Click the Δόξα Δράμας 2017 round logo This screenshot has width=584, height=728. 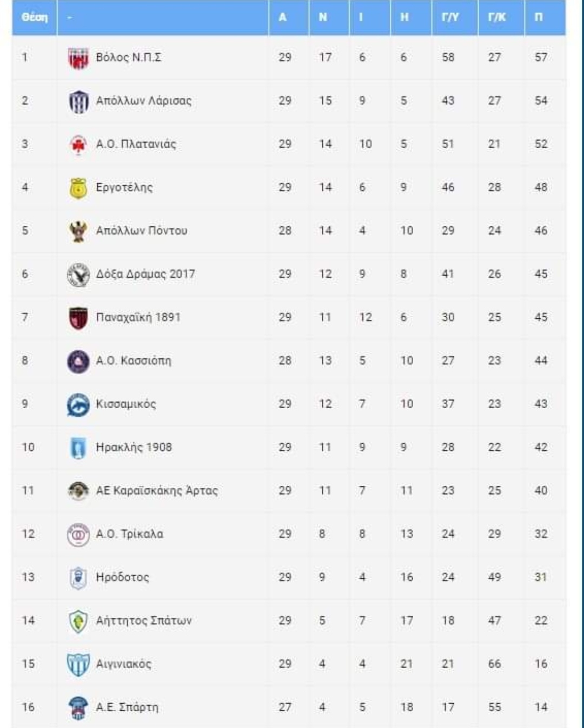coord(78,275)
